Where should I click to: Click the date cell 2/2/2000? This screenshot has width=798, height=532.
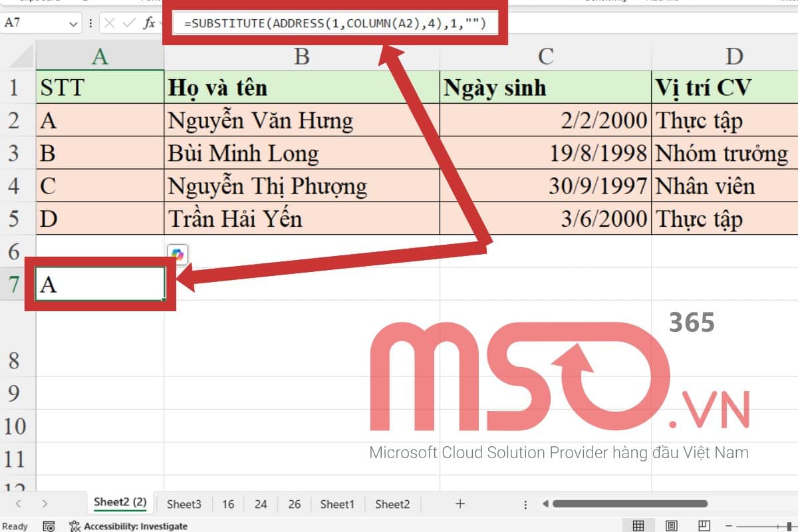(545, 120)
